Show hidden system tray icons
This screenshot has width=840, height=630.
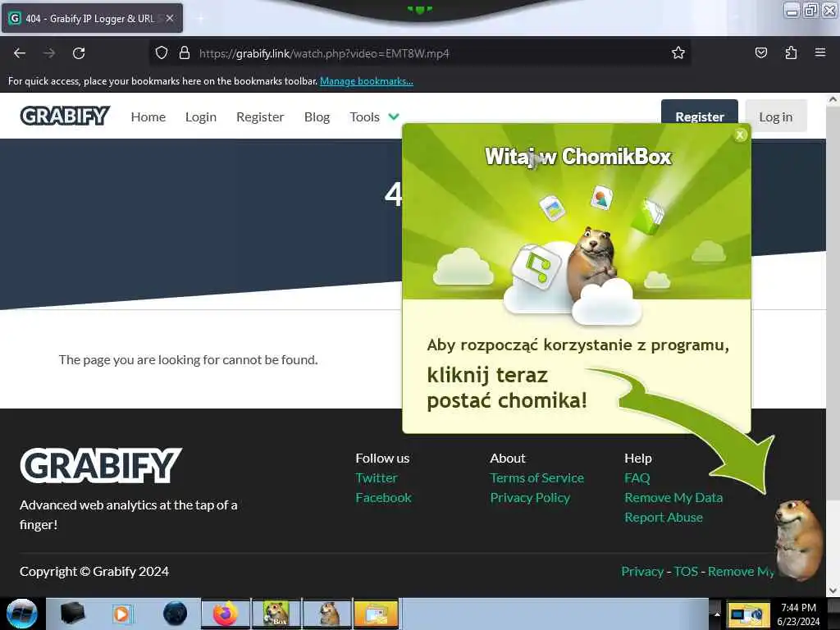pyautogui.click(x=716, y=614)
